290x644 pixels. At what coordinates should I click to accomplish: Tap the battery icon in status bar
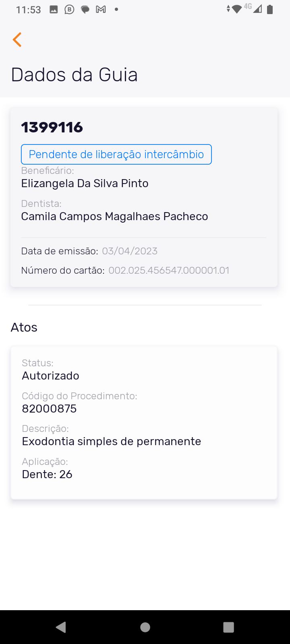pyautogui.click(x=270, y=9)
